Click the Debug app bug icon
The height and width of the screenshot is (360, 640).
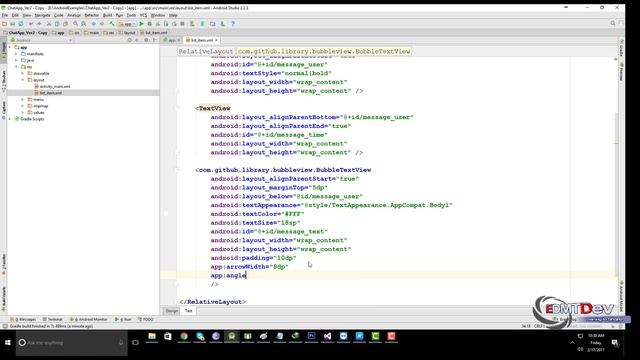(149, 24)
